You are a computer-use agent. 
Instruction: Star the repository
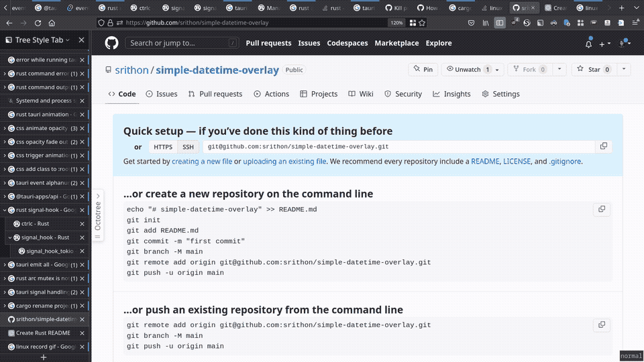click(x=594, y=69)
